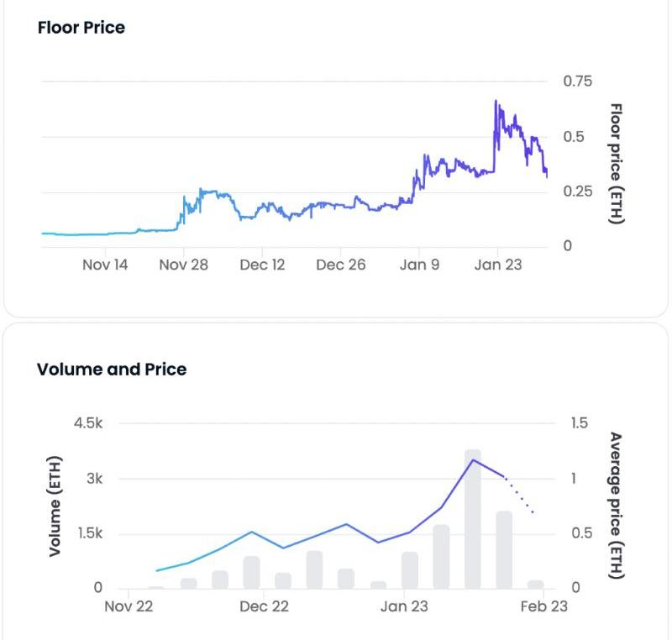Click the Feb 23 month label
The image size is (672, 640).
click(x=544, y=606)
